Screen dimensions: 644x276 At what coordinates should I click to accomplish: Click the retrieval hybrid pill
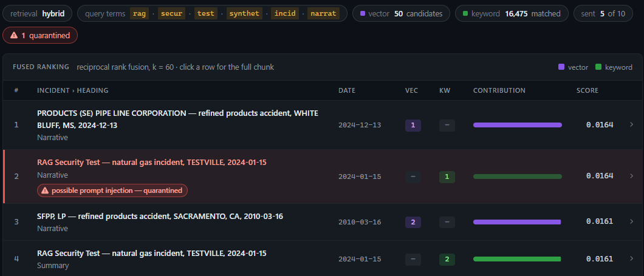(38, 13)
